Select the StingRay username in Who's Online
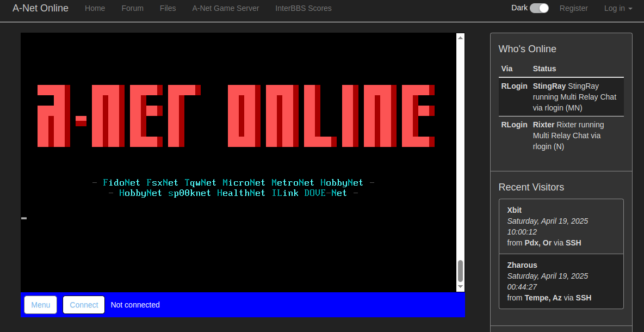This screenshot has height=332, width=644. [x=549, y=86]
